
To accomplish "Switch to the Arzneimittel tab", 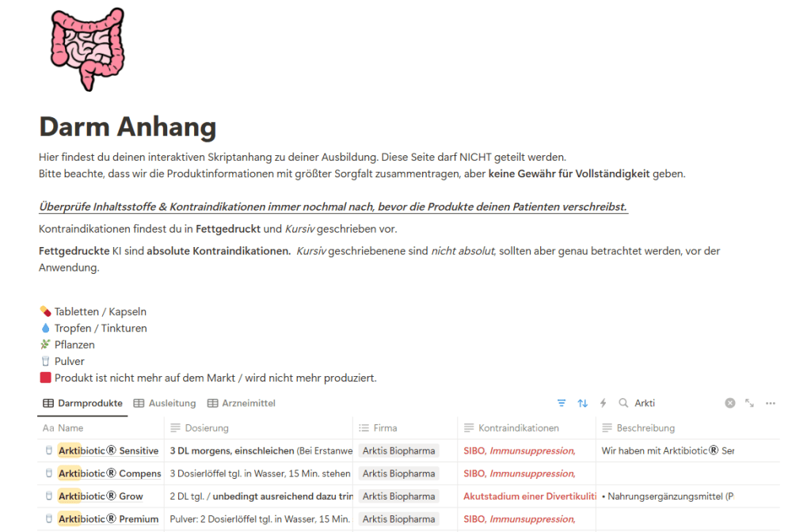I will (242, 403).
